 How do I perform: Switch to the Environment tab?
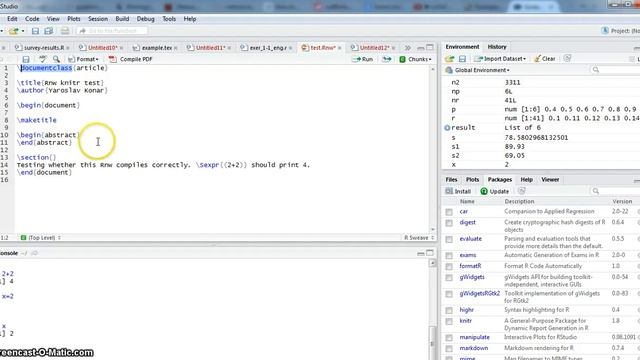tap(462, 47)
